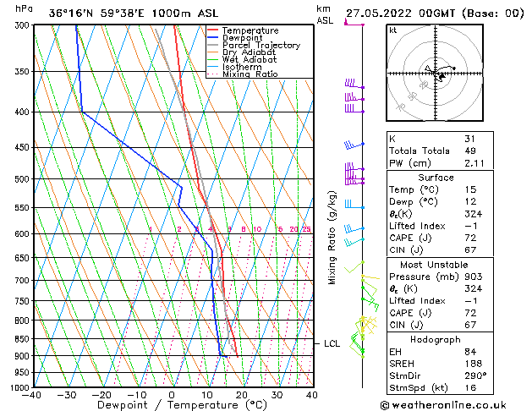Click the coordinates title 36°16'N 59°38'E
This screenshot has width=532, height=411.
coord(96,14)
